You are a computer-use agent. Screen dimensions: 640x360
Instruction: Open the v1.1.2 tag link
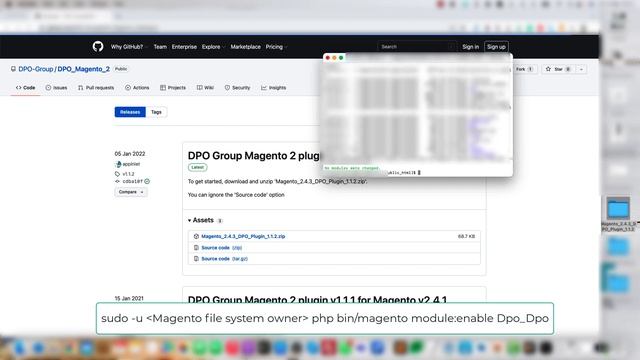[x=128, y=174]
